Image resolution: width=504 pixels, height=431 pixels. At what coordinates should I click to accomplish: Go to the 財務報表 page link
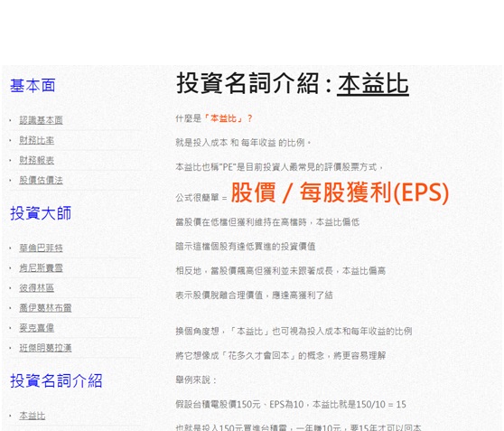click(37, 160)
